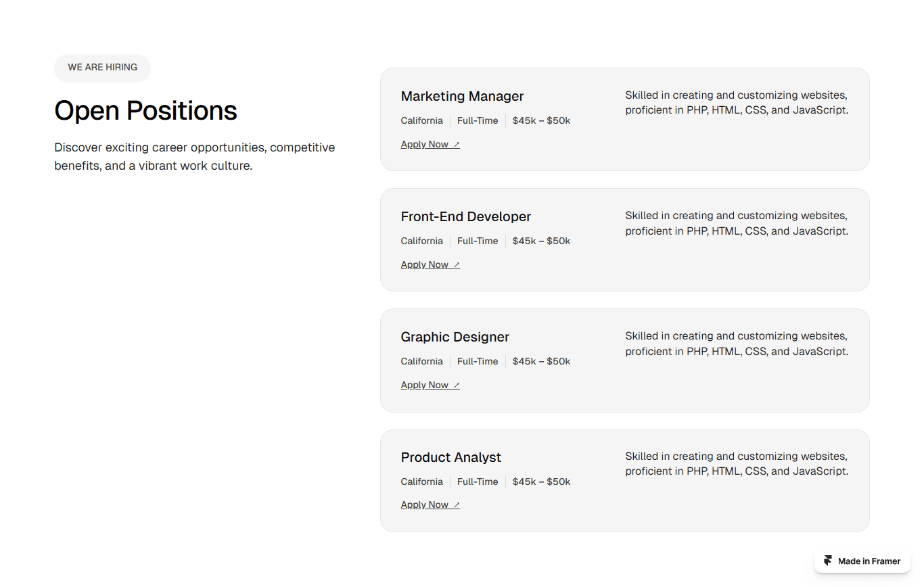Click the arrow icon beside Front-End Developer's Apply Now
Viewport: 924px width, 587px height.
coord(457,265)
